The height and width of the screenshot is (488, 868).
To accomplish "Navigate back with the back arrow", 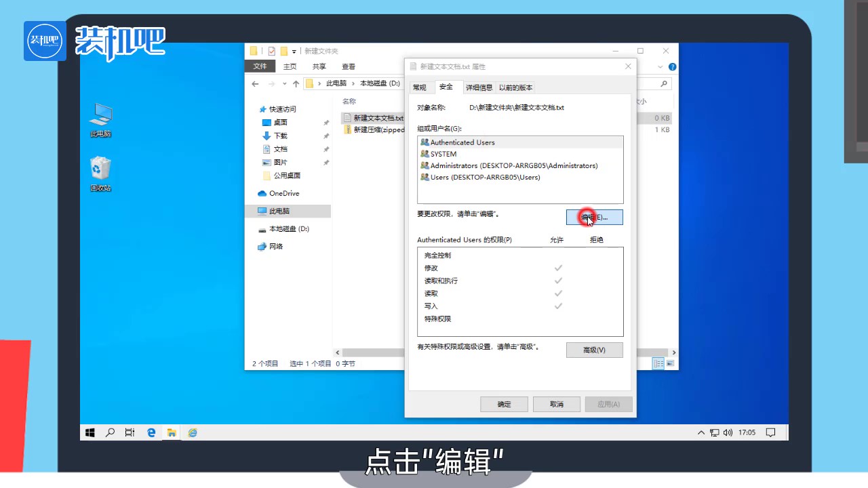I will point(255,83).
